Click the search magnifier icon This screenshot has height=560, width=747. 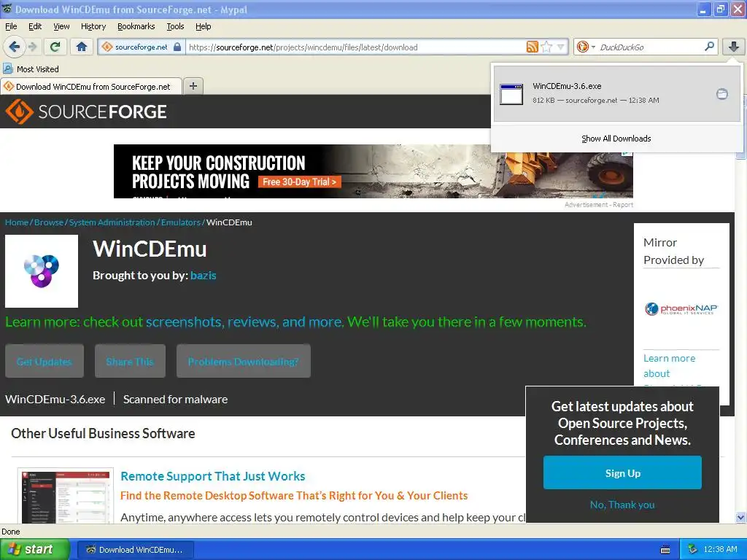[x=709, y=46]
